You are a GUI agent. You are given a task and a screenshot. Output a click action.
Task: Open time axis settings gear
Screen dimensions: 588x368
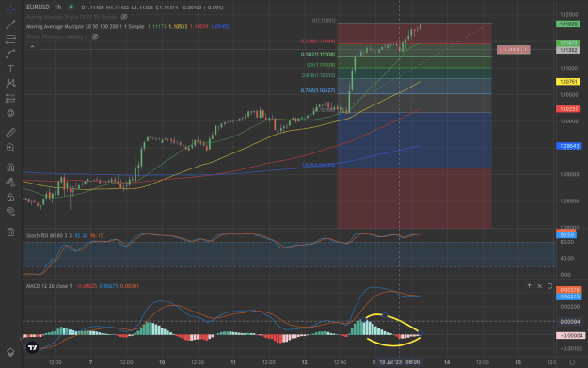[x=572, y=362]
